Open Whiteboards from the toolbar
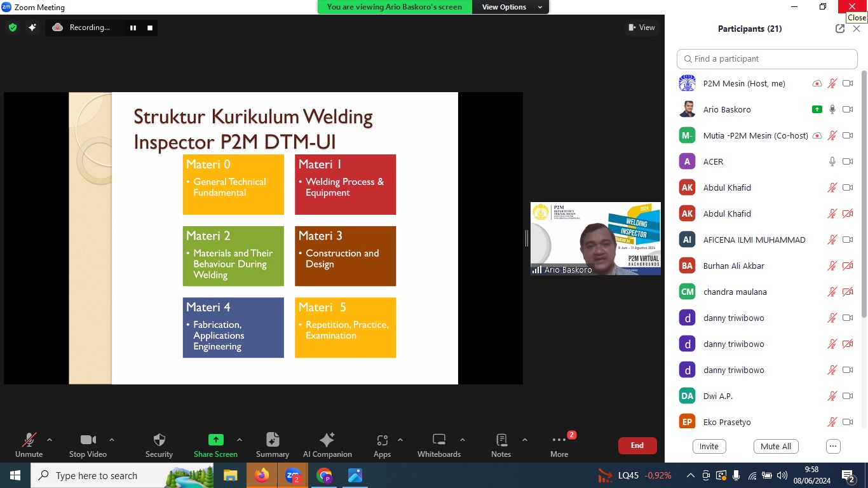 coord(439,445)
